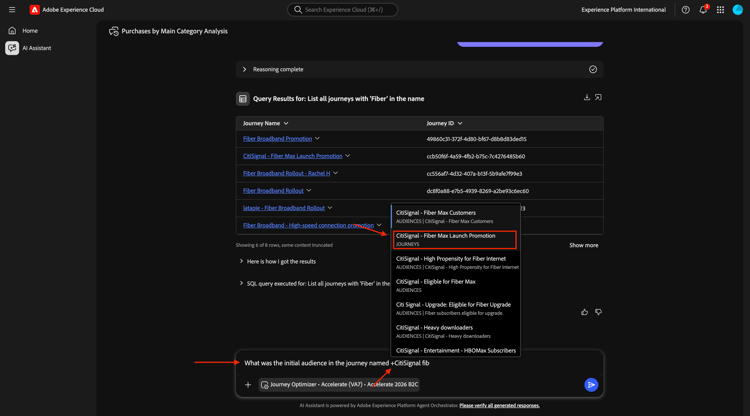Screen dimensions: 750x416
Task: Expand the SQL query executed section
Action: click(314, 284)
